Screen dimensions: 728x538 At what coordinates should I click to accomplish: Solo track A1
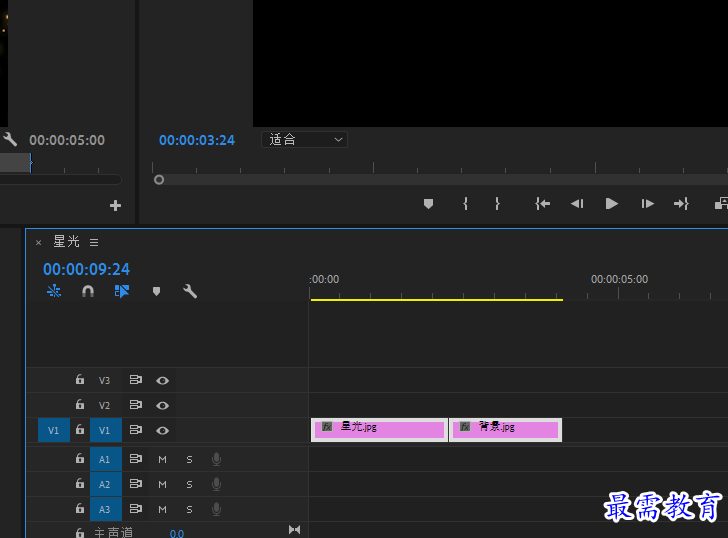click(x=189, y=460)
